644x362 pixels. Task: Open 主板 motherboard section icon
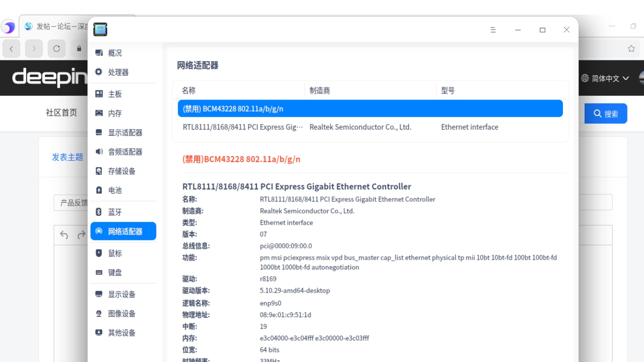point(99,94)
